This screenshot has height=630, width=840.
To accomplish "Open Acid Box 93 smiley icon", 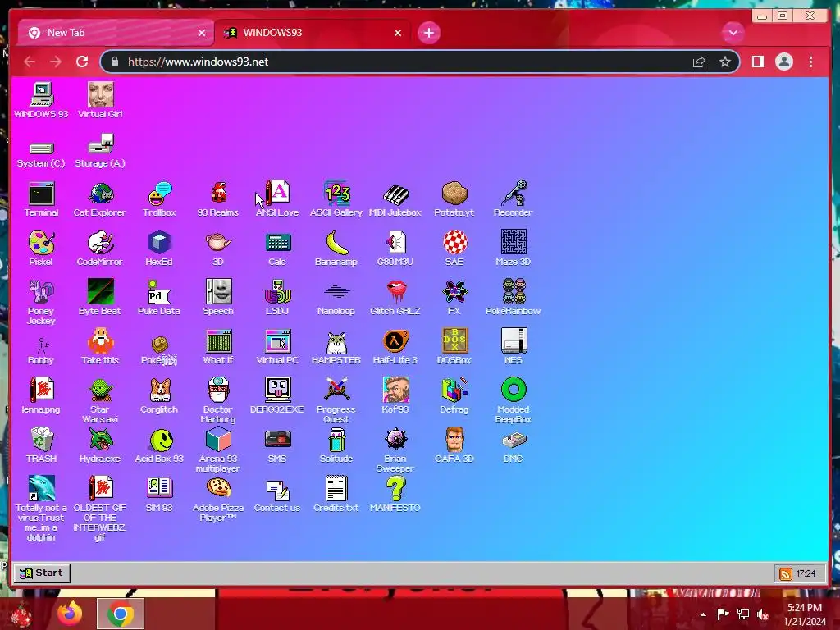I will coord(159,445).
